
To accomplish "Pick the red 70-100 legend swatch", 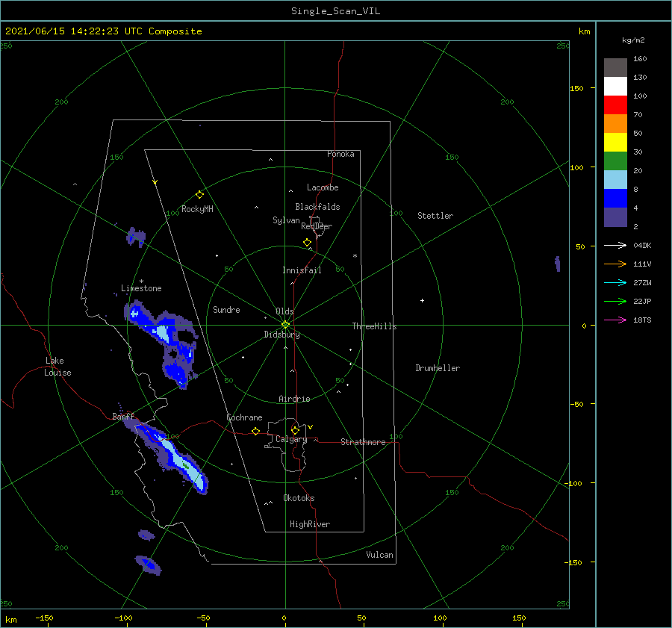I will 615,105.
